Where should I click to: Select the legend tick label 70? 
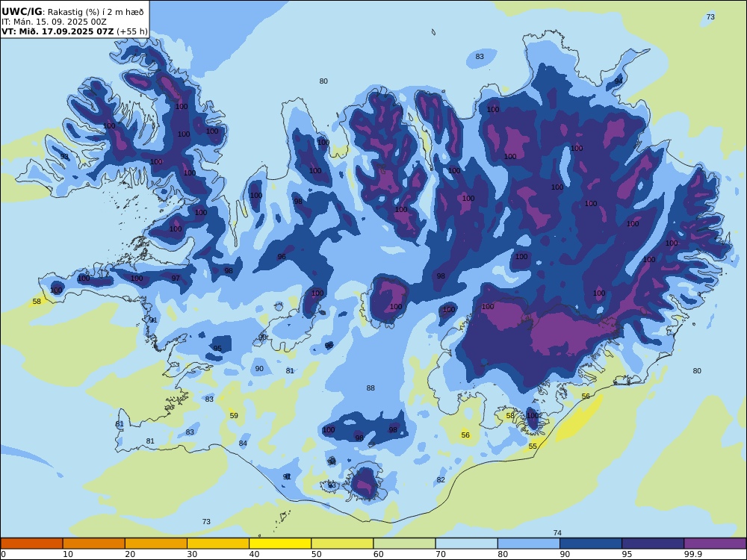point(441,554)
